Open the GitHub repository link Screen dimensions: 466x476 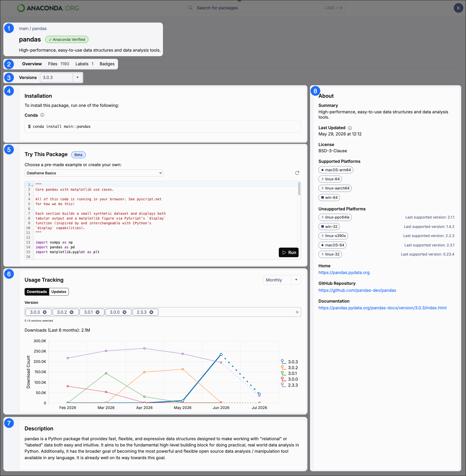pyautogui.click(x=357, y=290)
